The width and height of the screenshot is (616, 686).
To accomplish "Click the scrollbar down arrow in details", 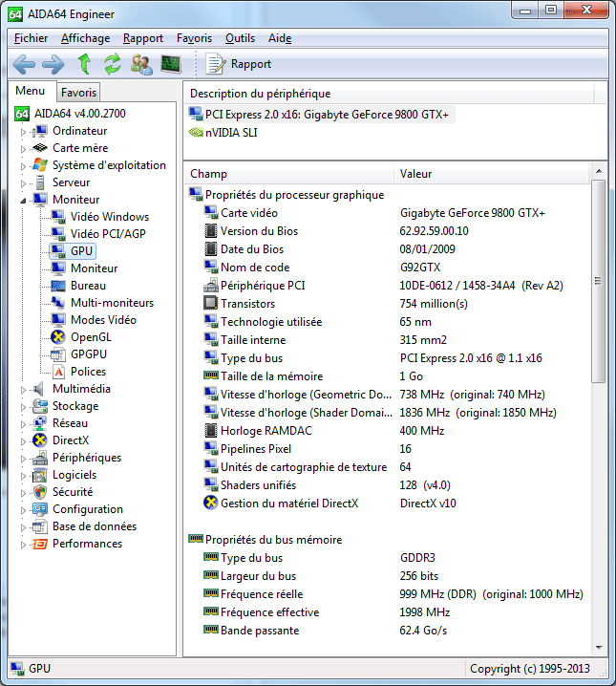I will [x=599, y=648].
